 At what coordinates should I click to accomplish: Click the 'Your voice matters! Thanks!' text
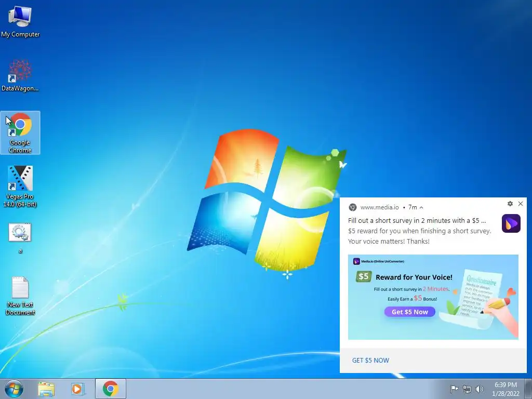click(389, 241)
